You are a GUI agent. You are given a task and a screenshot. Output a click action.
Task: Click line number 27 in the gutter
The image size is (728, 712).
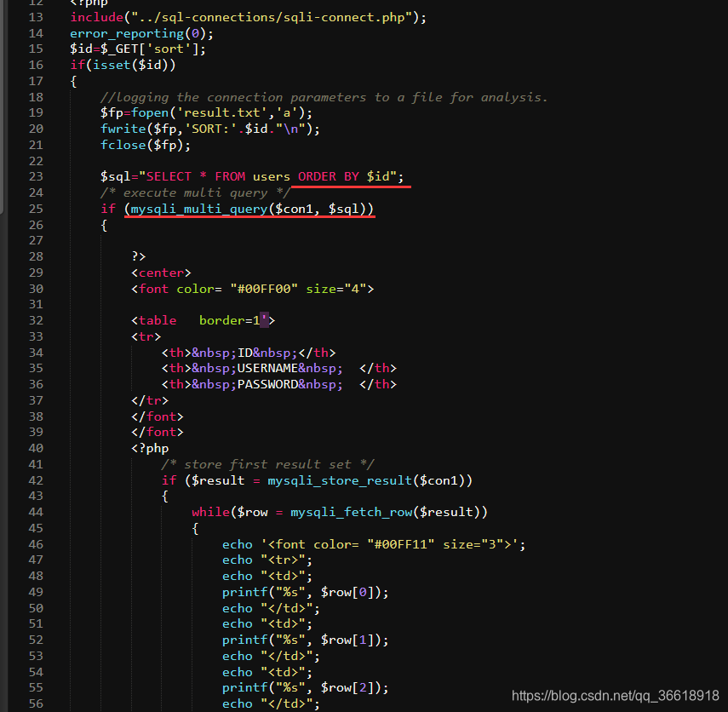coord(36,240)
